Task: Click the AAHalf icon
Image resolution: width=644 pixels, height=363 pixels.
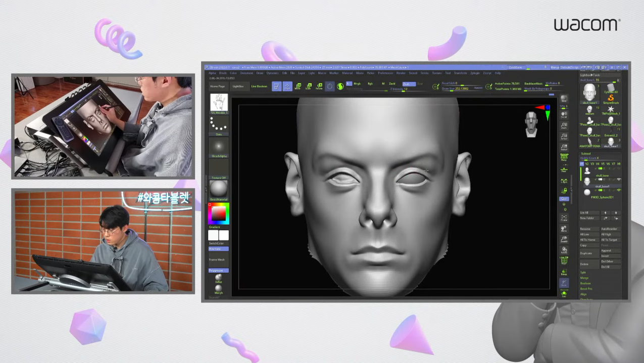Action: [564, 147]
